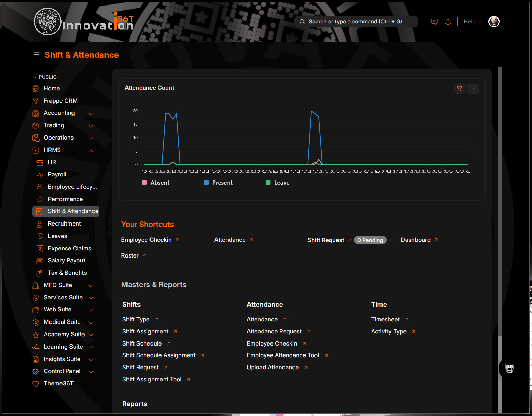Screen dimensions: 532x416
Task: Toggle the sidebar hamburger menu icon
Action: (36, 55)
